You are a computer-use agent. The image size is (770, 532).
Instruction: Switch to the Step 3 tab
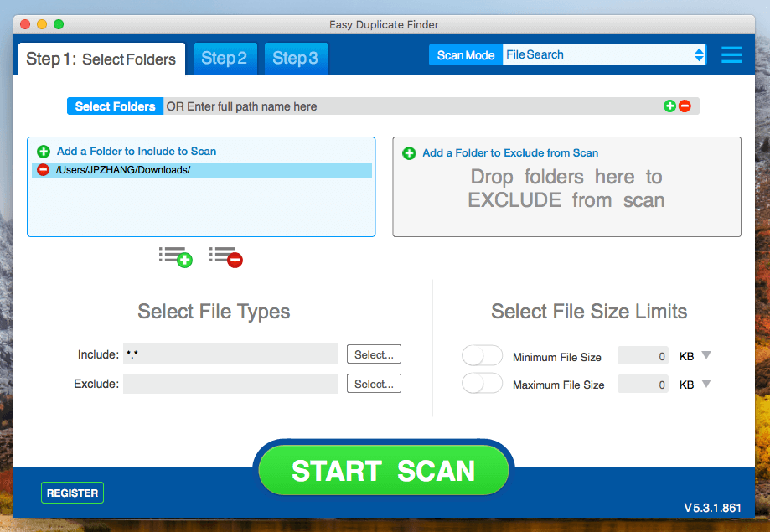click(296, 59)
